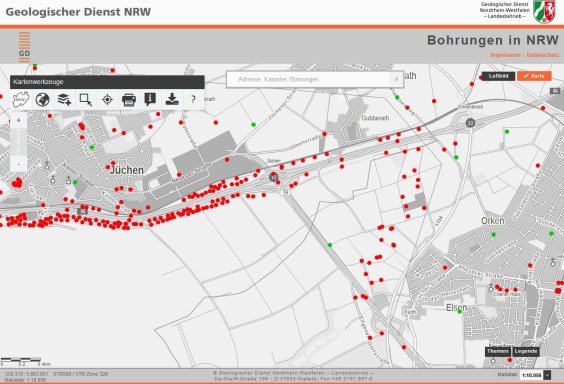The height and width of the screenshot is (384, 564).
Task: Open the Impressum link
Action: tap(505, 55)
